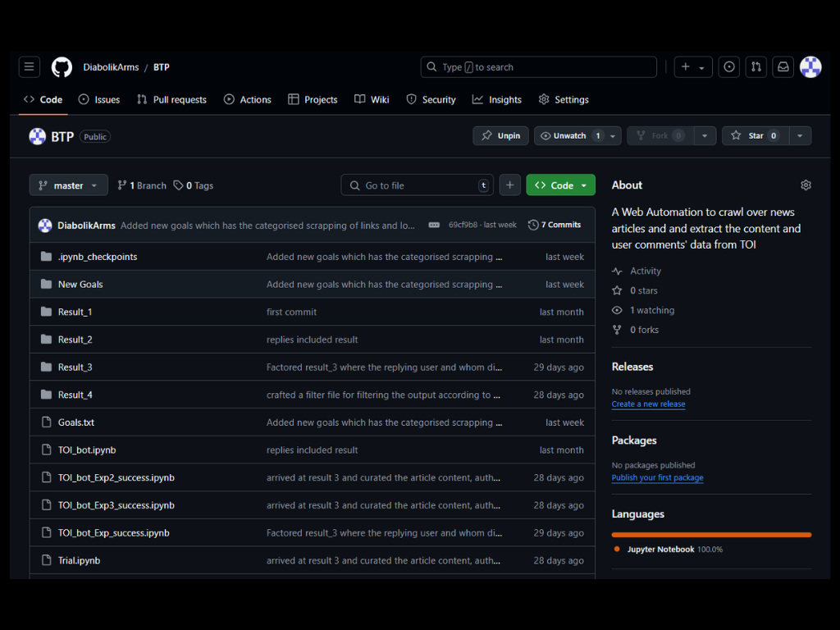Open TOI_bot.ipynb file
Image resolution: width=840 pixels, height=630 pixels.
coord(87,450)
